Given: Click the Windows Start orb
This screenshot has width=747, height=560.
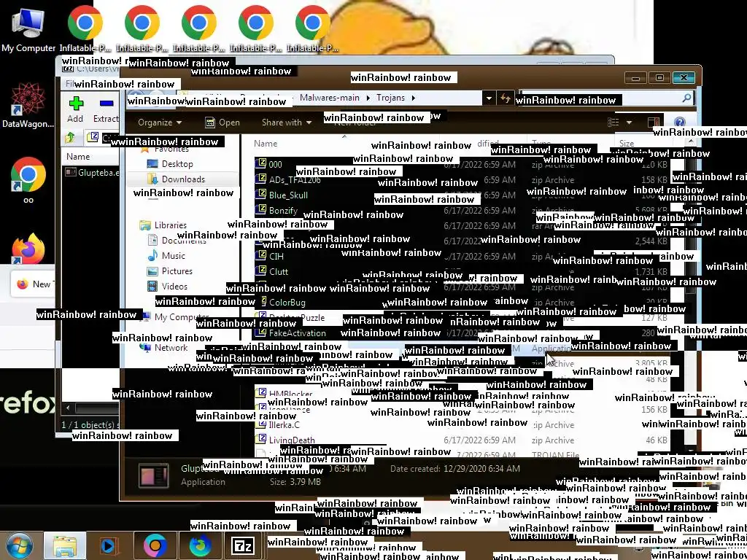Looking at the screenshot, I should 19,545.
